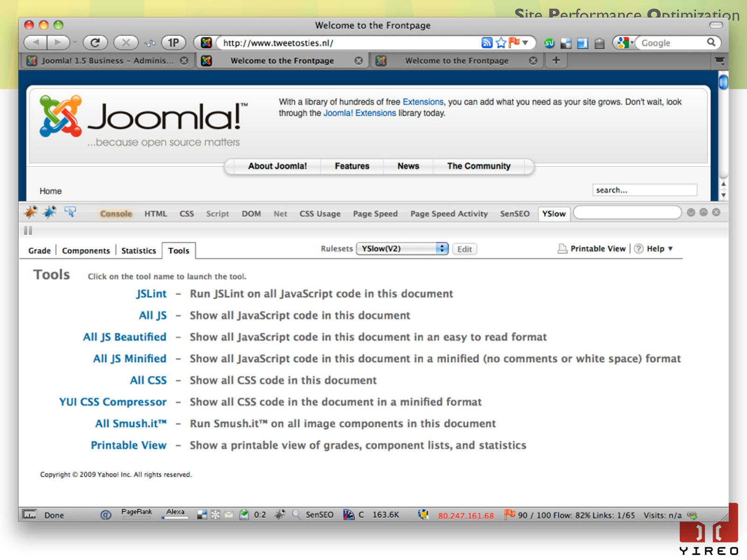Image resolution: width=747 pixels, height=560 pixels.
Task: Bookmark the page with the star icon
Action: (x=501, y=43)
